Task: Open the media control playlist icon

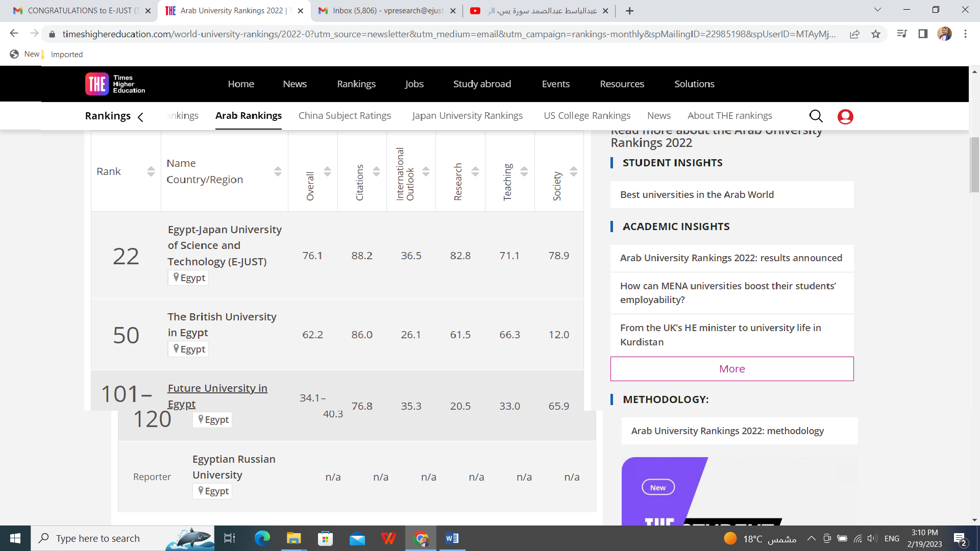Action: (902, 34)
